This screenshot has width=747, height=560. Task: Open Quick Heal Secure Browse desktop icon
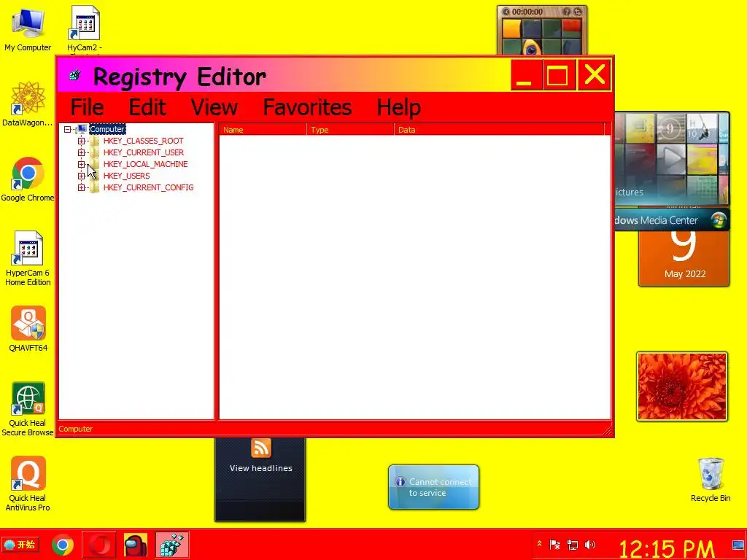[28, 409]
